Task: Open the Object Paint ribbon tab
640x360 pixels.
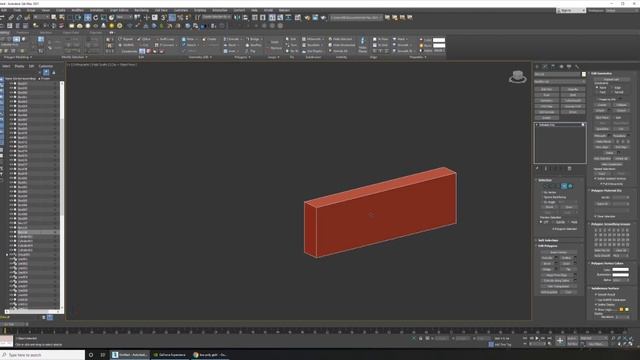Action: click(71, 33)
